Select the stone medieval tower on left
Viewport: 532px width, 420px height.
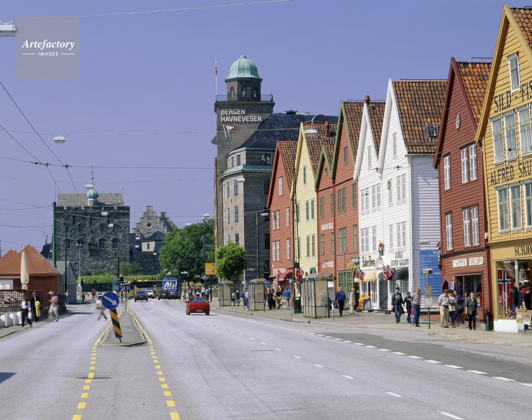[x=92, y=233]
